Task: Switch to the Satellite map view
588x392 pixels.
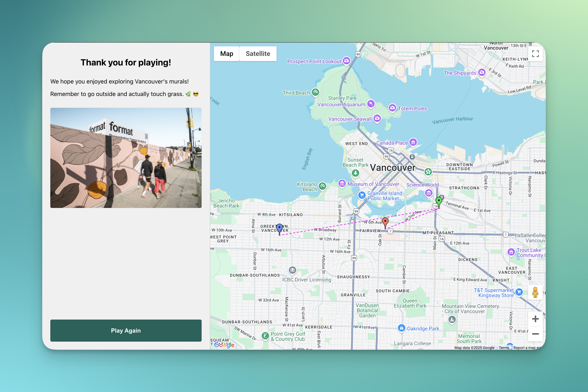Action: (258, 54)
